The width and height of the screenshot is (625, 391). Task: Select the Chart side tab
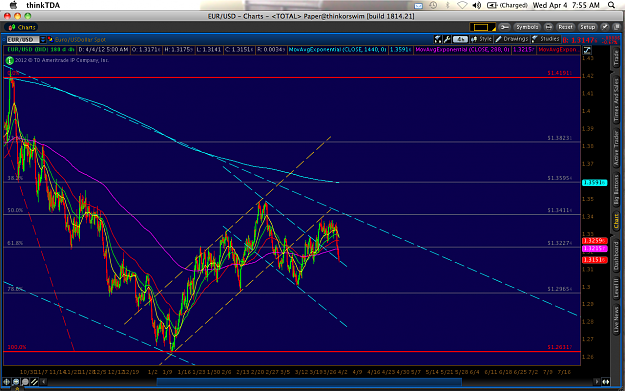click(x=616, y=221)
